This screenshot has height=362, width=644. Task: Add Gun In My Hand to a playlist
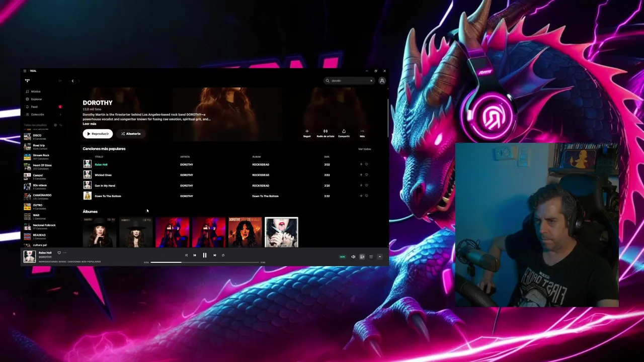coord(361,186)
